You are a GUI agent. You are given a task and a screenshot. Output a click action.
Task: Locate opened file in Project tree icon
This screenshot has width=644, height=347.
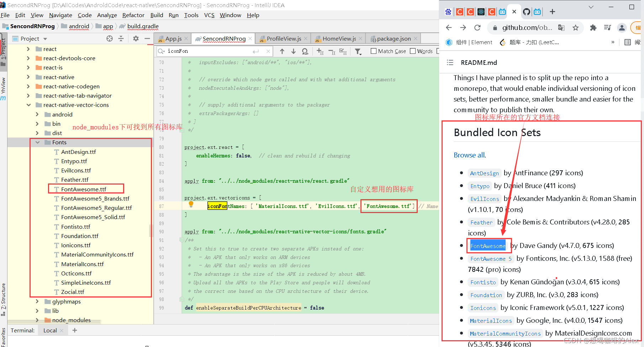(110, 38)
